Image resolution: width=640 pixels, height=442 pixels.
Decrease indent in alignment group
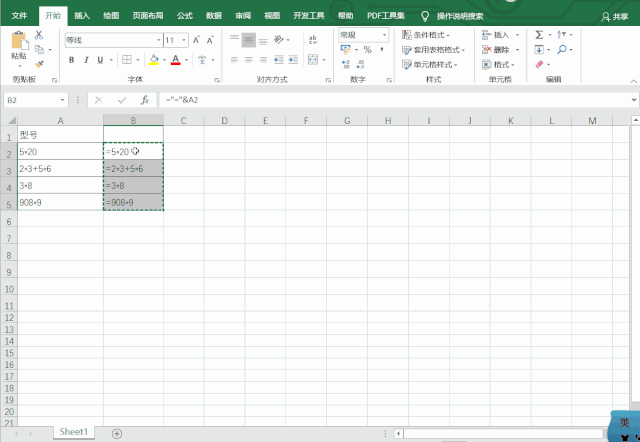tap(279, 60)
